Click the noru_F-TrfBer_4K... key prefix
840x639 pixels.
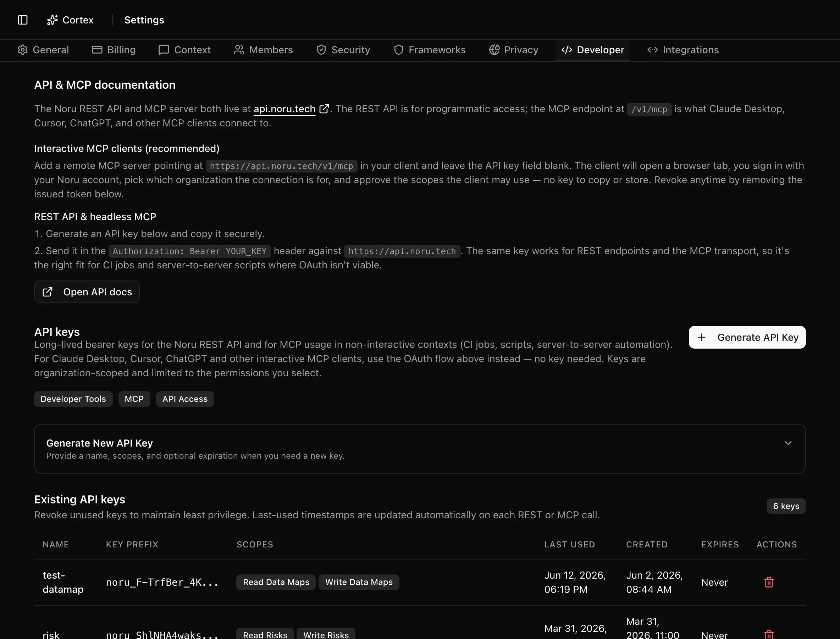(162, 582)
